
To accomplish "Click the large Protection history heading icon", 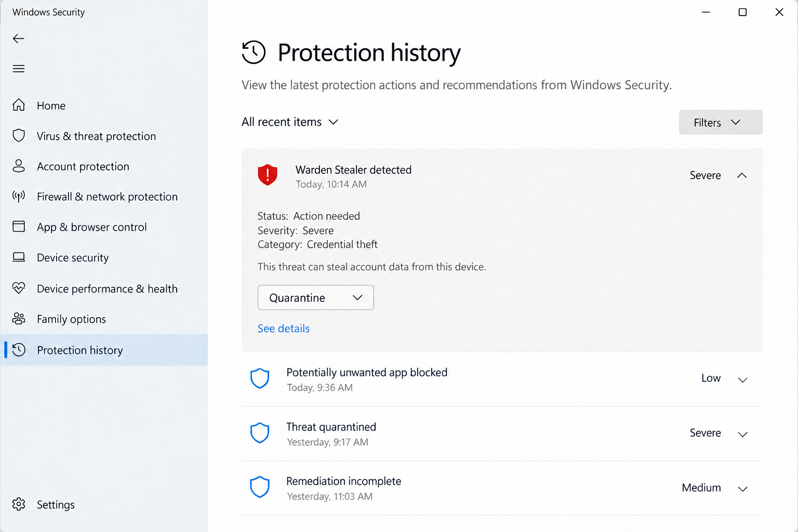I will [254, 52].
